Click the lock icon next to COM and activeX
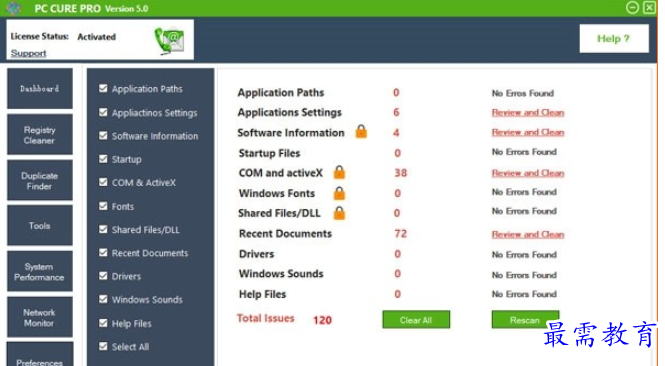Screen dimensions: 665x366 point(339,172)
